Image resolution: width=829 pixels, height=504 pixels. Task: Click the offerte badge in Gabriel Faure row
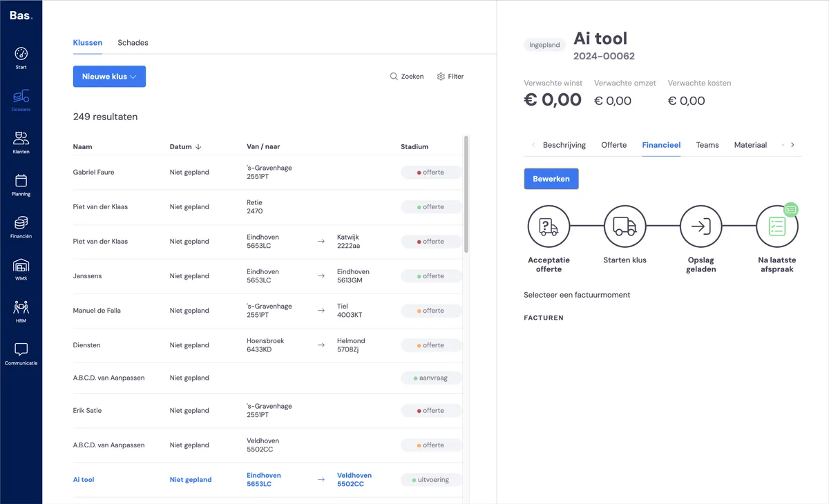pos(431,173)
